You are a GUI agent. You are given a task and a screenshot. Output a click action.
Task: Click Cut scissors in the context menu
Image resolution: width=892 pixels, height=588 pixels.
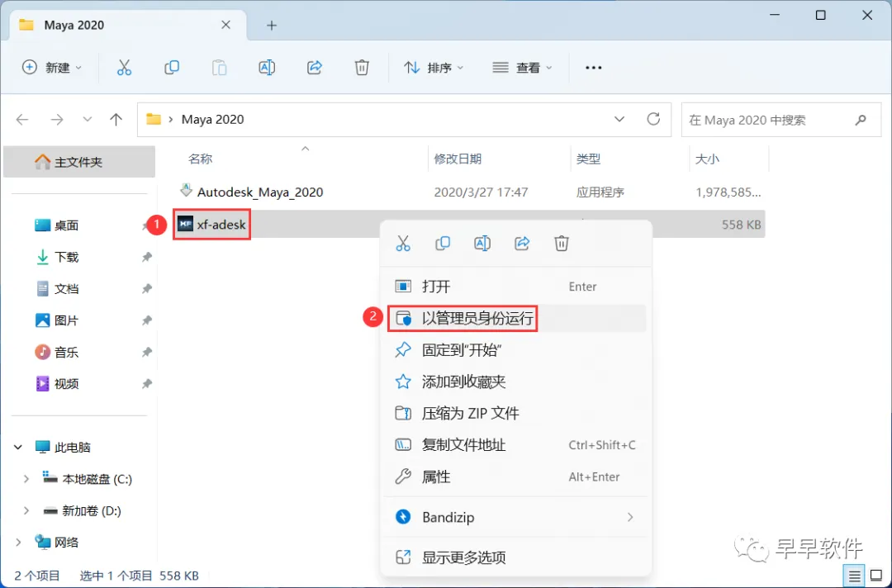point(403,244)
